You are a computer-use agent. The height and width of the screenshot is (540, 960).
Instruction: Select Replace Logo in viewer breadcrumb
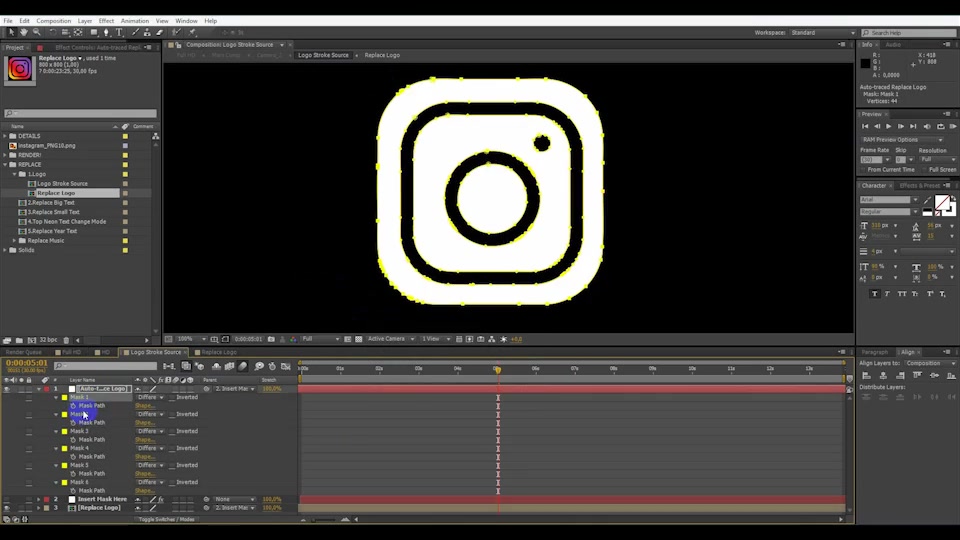coord(382,55)
